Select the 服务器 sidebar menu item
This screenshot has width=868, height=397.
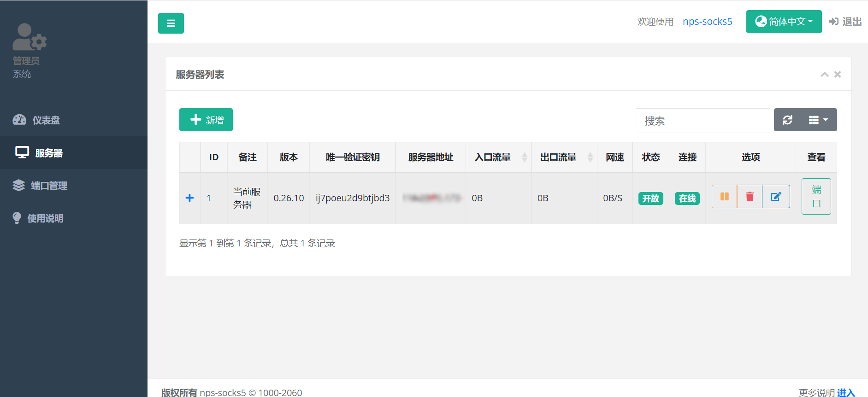74,153
